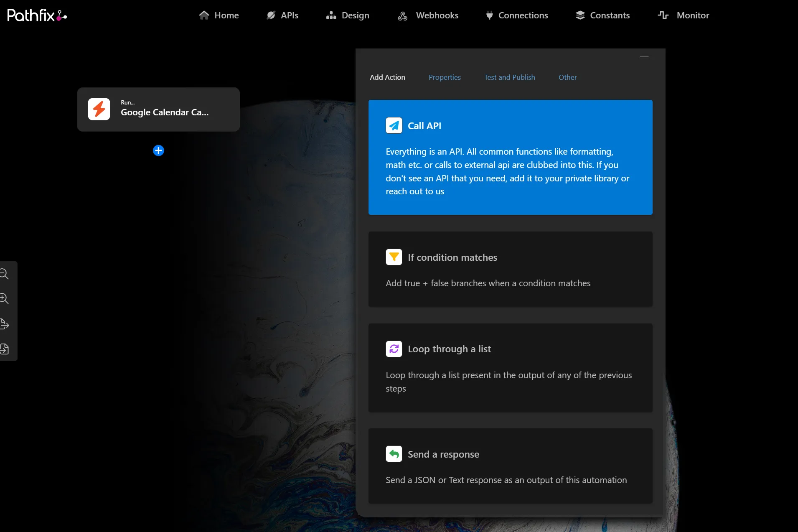Image resolution: width=798 pixels, height=532 pixels.
Task: Choose the If condition matches card
Action: (x=510, y=269)
